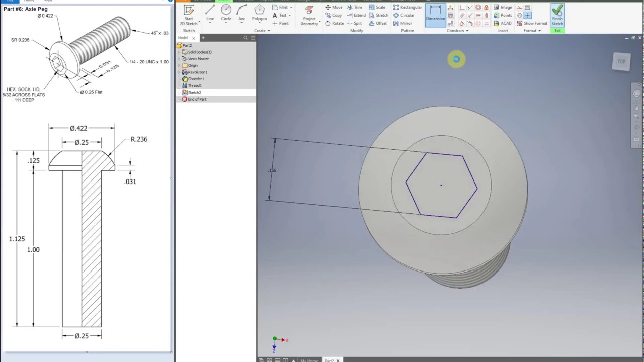Choose the Circular pattern tool
The width and height of the screenshot is (644, 362).
pyautogui.click(x=404, y=15)
